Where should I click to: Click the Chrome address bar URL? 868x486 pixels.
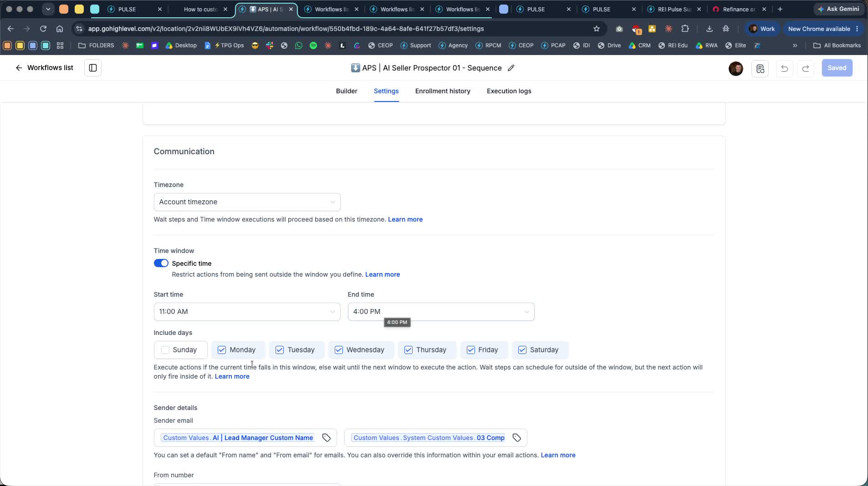click(286, 29)
